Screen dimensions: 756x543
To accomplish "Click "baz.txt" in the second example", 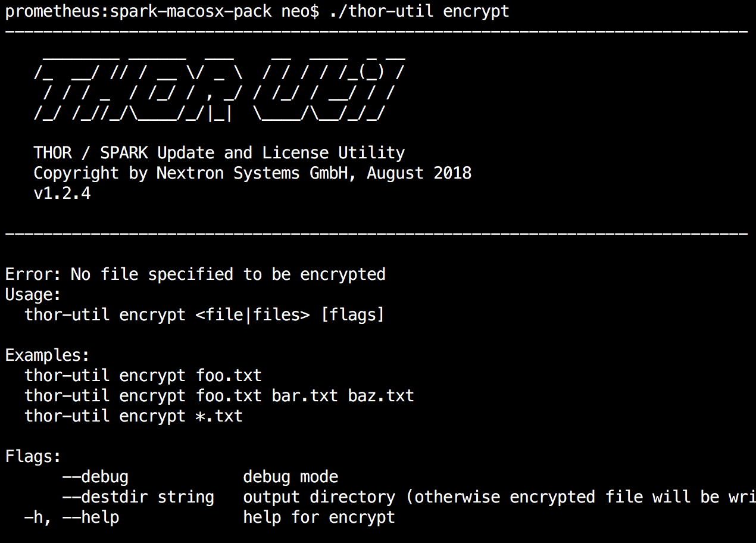I will click(x=381, y=396).
